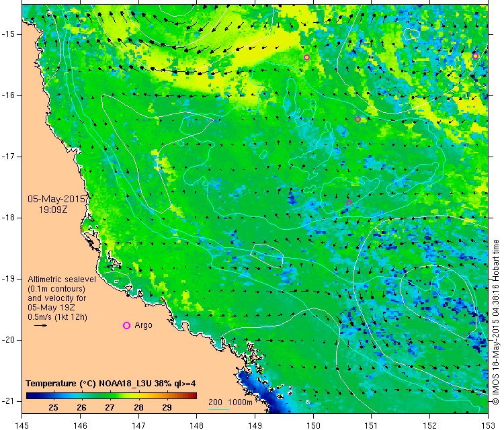Click the longitude label 148
The image size is (504, 430).
coord(197,425)
